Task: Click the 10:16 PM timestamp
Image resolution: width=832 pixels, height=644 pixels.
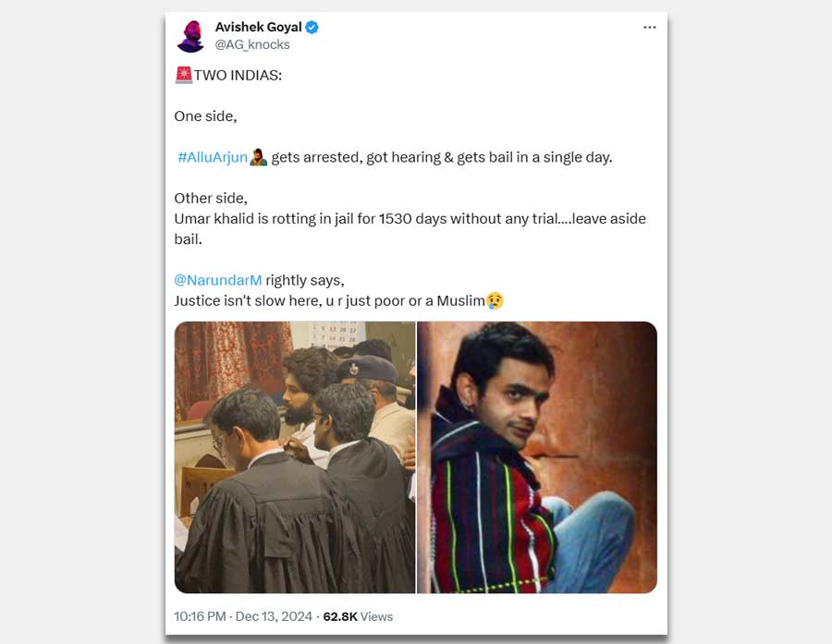Action: [200, 616]
